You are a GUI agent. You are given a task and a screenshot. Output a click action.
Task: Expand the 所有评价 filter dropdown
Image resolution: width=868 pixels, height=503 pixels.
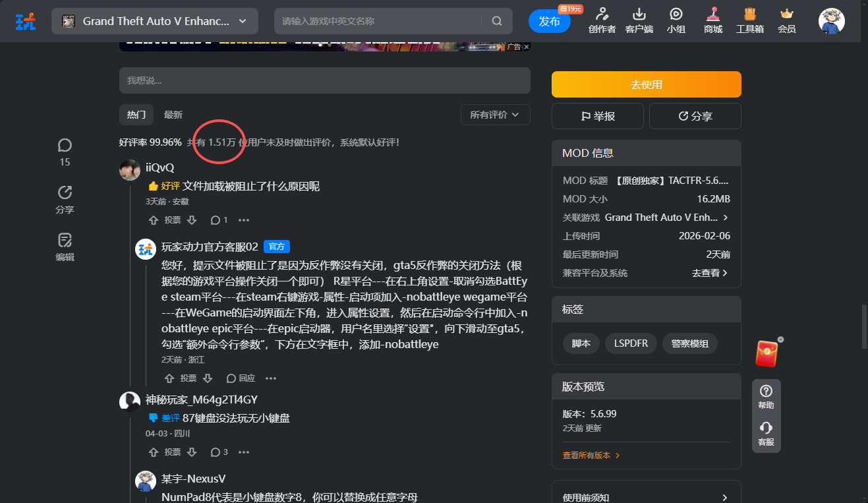pyautogui.click(x=495, y=115)
